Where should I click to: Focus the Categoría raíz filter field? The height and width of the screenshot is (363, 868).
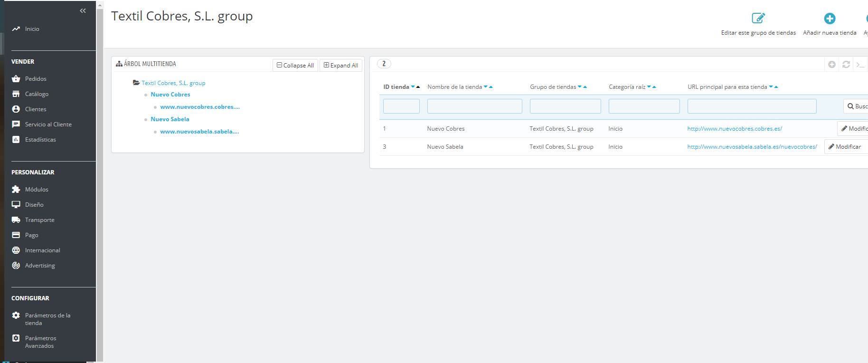[x=644, y=106]
